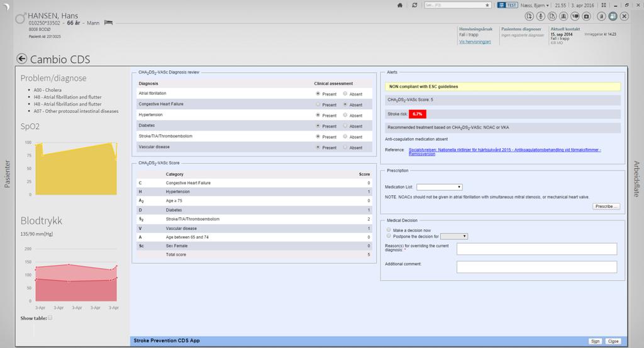This screenshot has width=644, height=348.
Task: Go to the home screen icon
Action: click(399, 5)
